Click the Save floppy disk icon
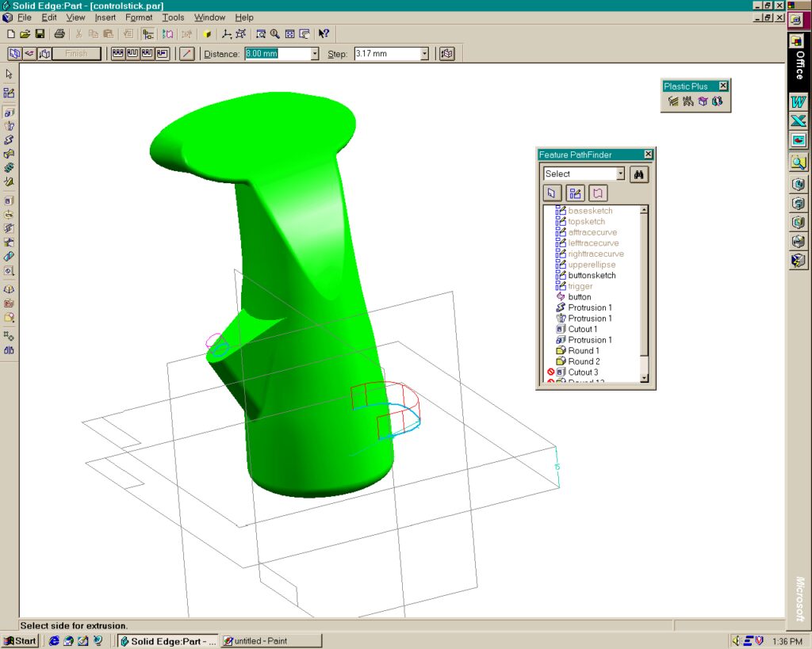 [39, 34]
